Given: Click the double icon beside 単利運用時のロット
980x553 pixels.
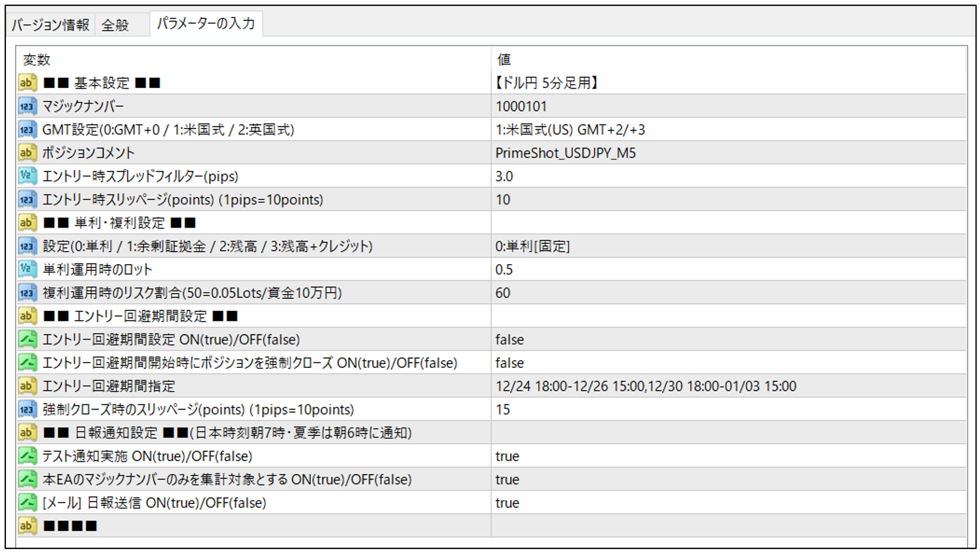Looking at the screenshot, I should pos(27,269).
